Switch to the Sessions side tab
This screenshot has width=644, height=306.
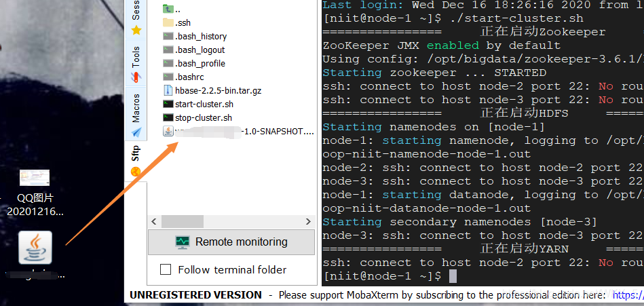[x=136, y=18]
